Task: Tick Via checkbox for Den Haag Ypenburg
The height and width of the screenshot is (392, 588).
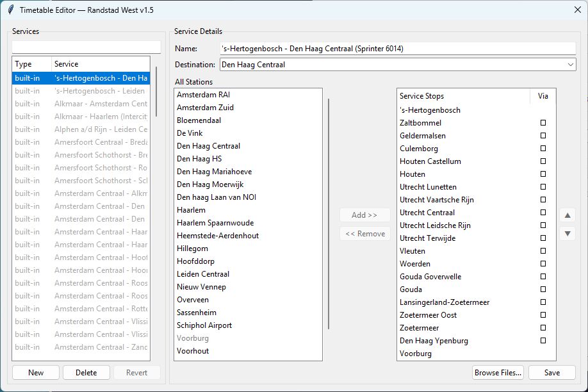Action: 543,341
